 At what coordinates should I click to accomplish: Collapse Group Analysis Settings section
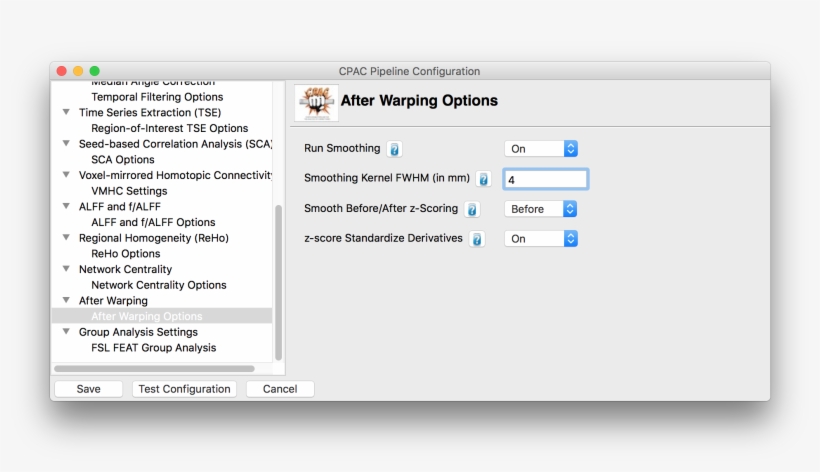66,331
